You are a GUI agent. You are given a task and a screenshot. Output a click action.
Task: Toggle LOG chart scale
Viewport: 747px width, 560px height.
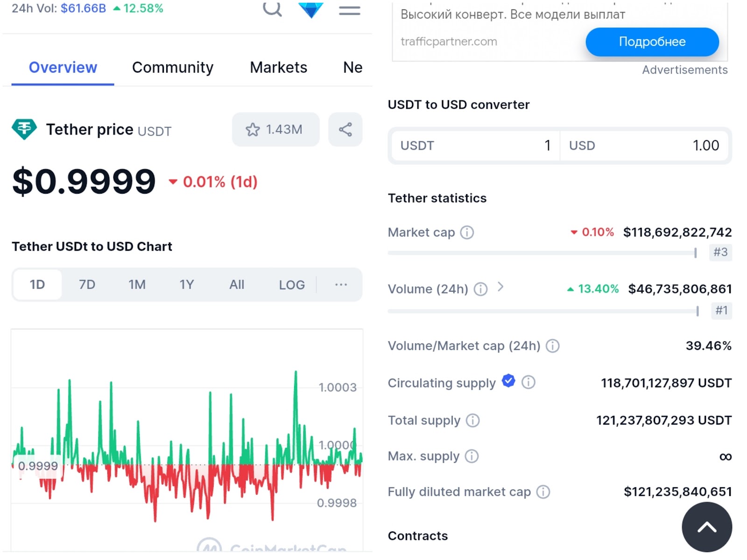click(x=292, y=285)
